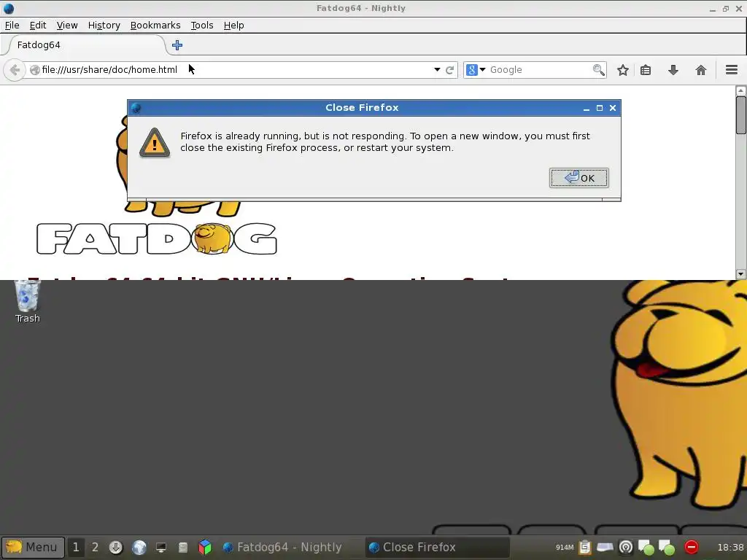
Task: Select the Trash desktop icon
Action: (x=27, y=302)
